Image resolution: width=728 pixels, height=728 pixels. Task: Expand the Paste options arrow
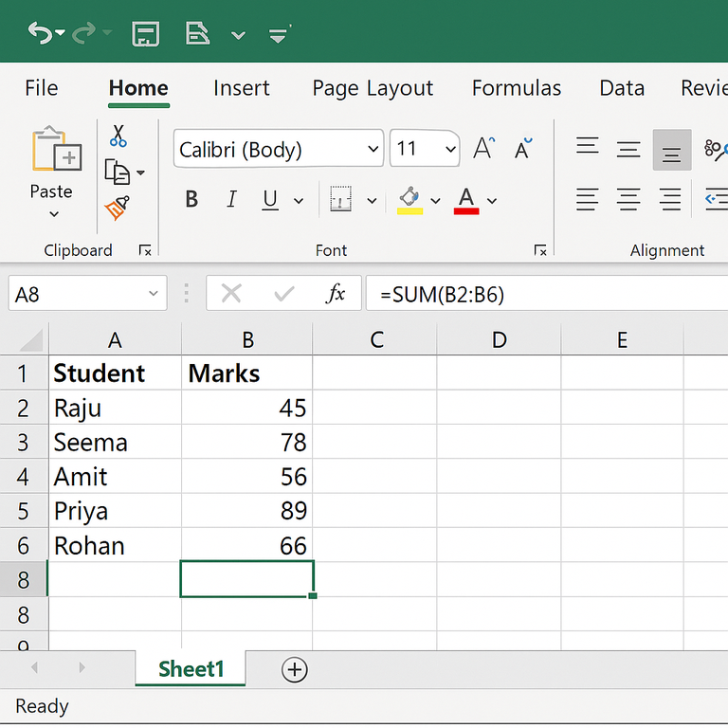[x=54, y=214]
